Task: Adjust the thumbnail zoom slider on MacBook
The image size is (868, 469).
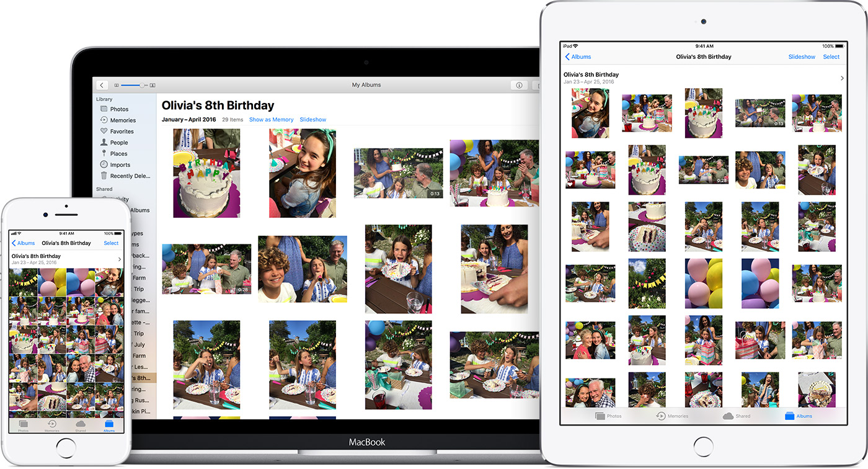Action: [134, 85]
